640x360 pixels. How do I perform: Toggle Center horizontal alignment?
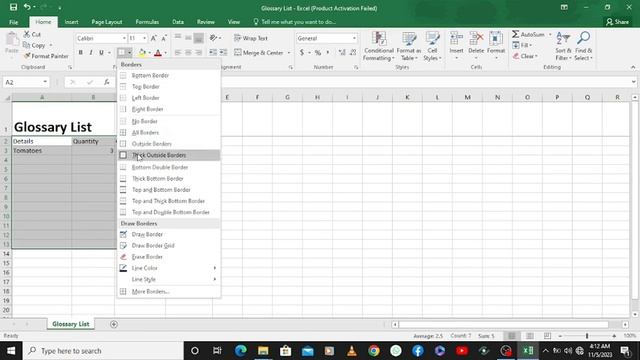pyautogui.click(x=188, y=52)
